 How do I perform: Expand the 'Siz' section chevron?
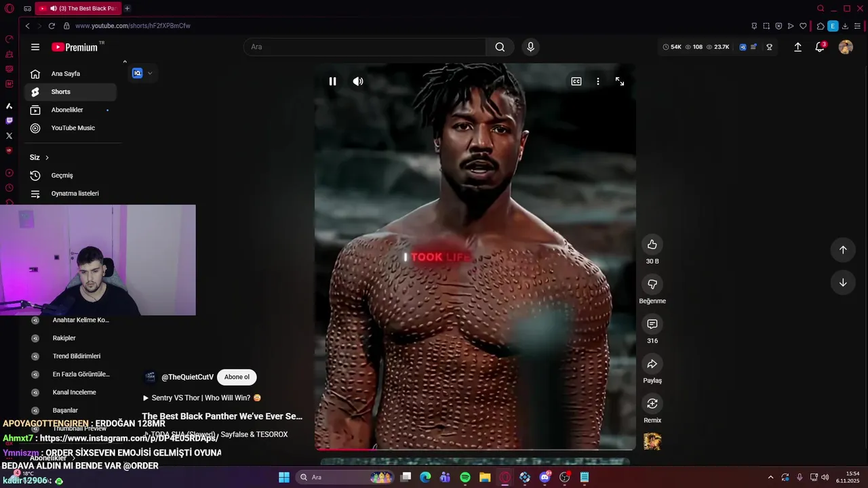coord(47,157)
